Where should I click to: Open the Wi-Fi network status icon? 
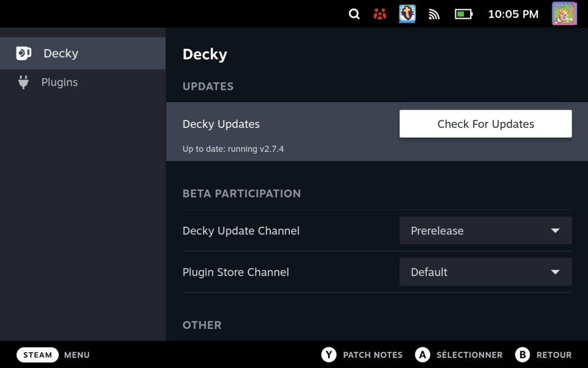point(434,14)
